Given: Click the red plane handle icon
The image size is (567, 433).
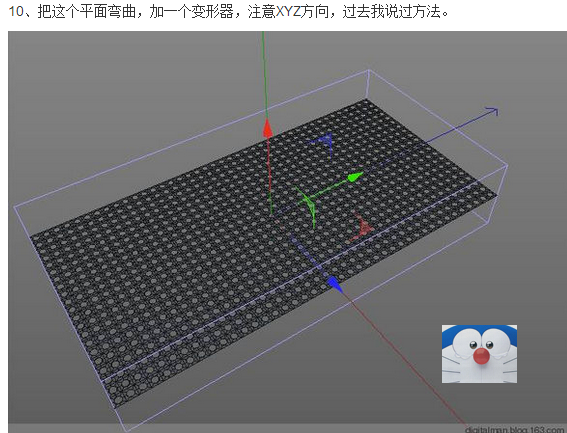Looking at the screenshot, I should [362, 228].
